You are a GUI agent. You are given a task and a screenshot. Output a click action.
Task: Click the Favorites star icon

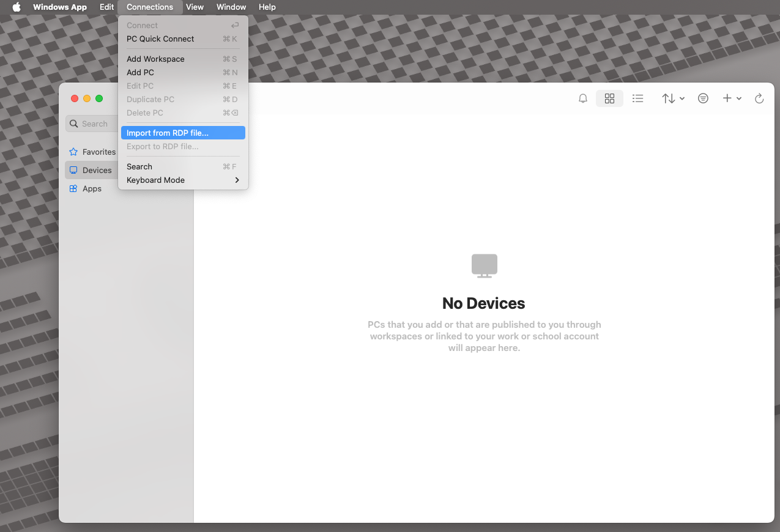point(73,152)
